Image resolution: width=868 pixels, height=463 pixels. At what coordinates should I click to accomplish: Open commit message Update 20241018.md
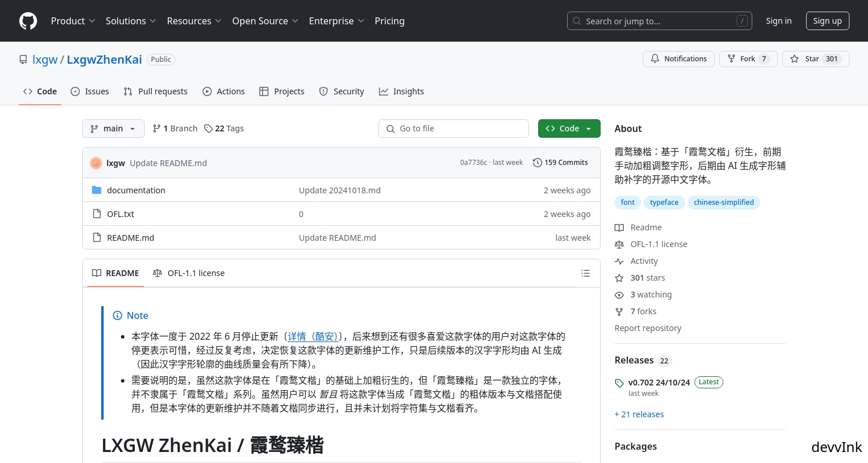(x=340, y=190)
